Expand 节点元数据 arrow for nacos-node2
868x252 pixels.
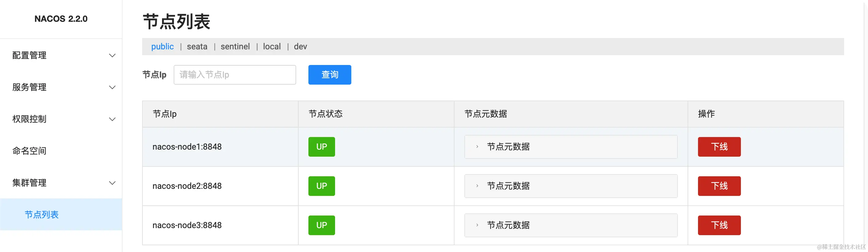(477, 186)
